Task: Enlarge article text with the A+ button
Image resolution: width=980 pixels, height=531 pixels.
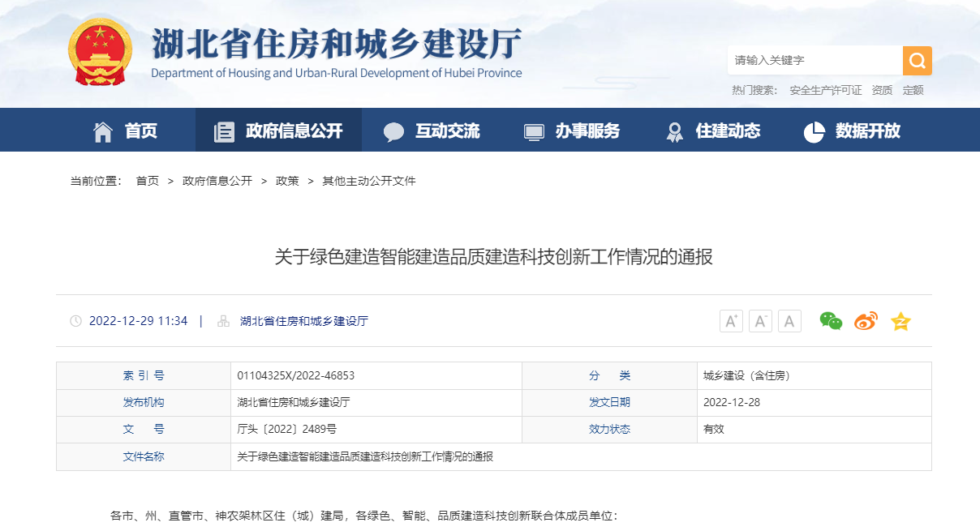Action: click(731, 321)
